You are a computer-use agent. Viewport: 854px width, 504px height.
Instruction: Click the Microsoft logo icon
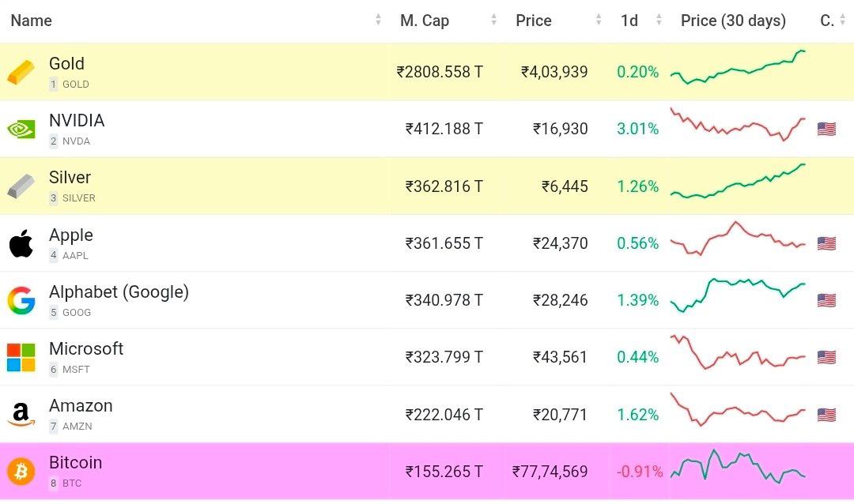[x=21, y=357]
